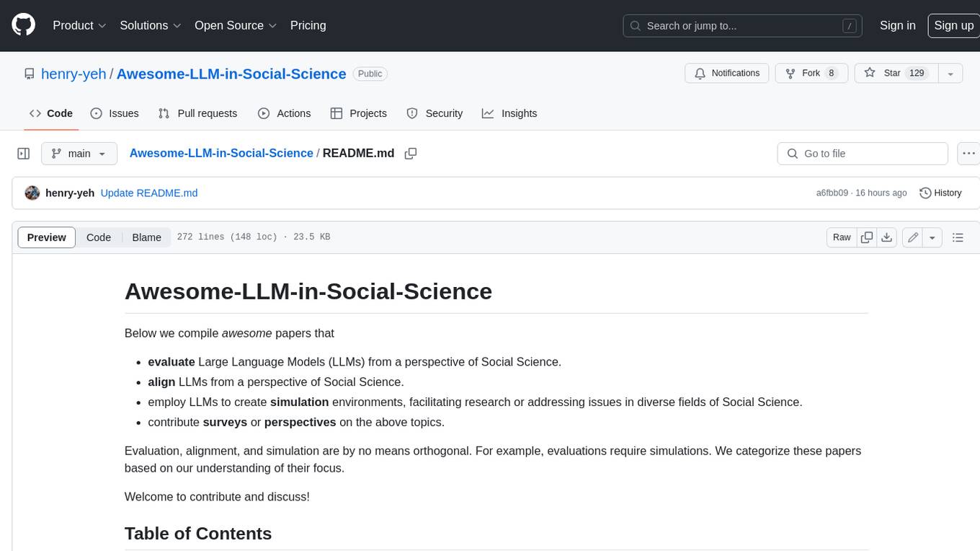Expand the Solutions menu
This screenshot has width=980, height=551.
(151, 25)
